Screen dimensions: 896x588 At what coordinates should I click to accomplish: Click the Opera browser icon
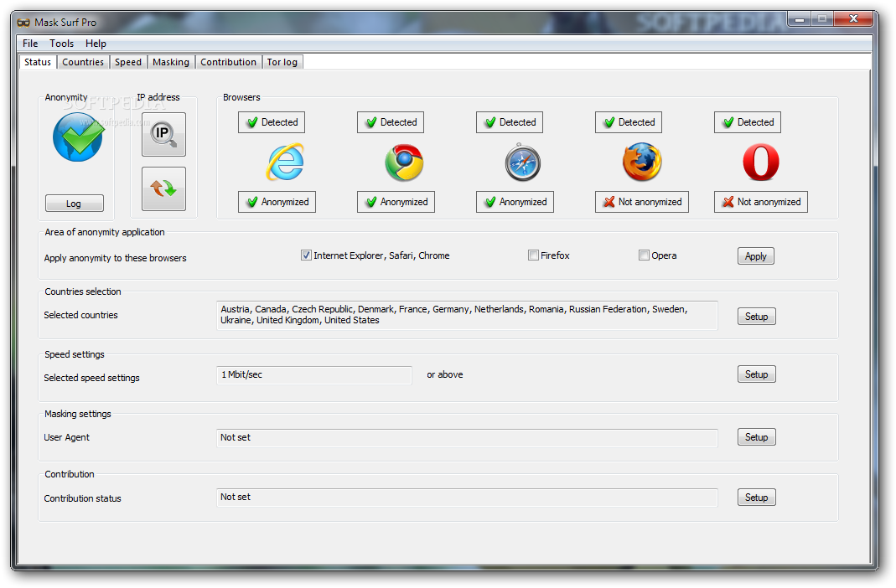[760, 162]
